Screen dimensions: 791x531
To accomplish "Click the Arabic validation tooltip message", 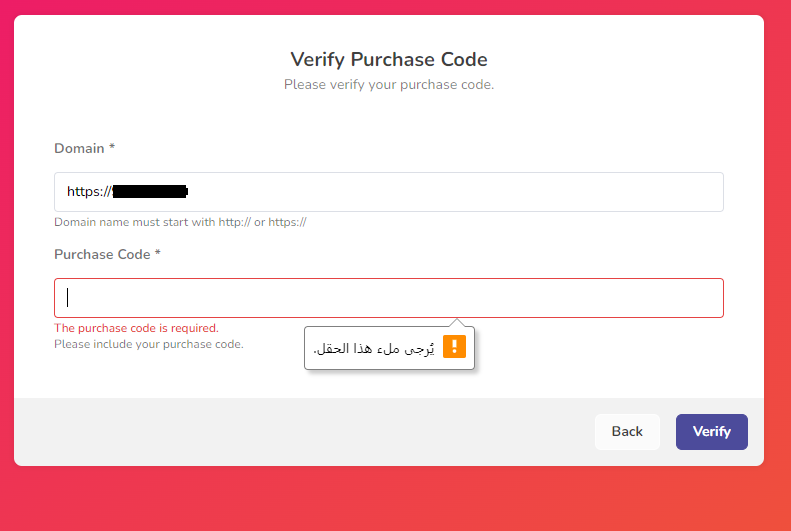I will pos(374,348).
